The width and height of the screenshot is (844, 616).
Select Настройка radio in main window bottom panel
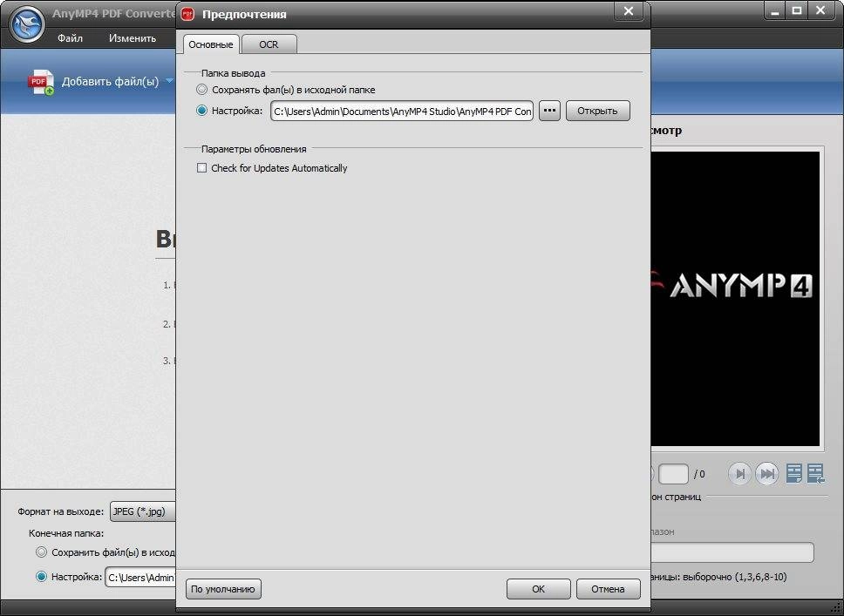coord(42,577)
